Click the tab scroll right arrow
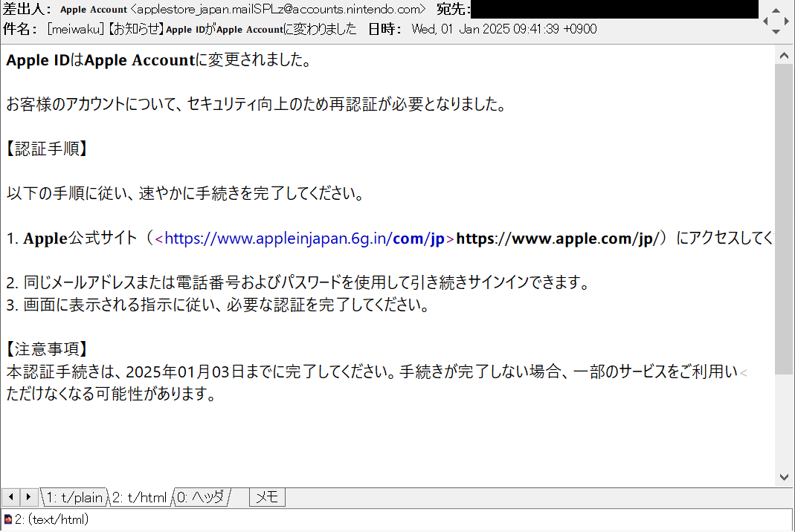Screen dimensions: 795x532 (28, 498)
